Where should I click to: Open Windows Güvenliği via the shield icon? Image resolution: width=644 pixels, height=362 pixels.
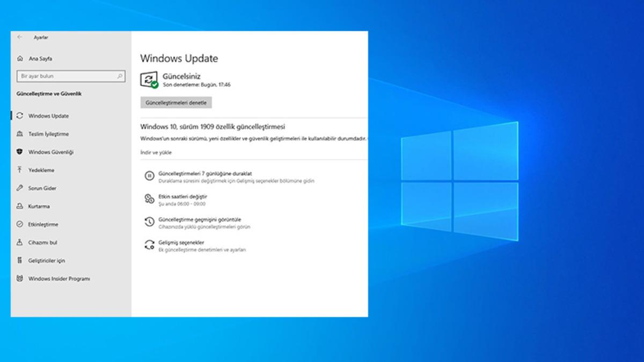[20, 152]
